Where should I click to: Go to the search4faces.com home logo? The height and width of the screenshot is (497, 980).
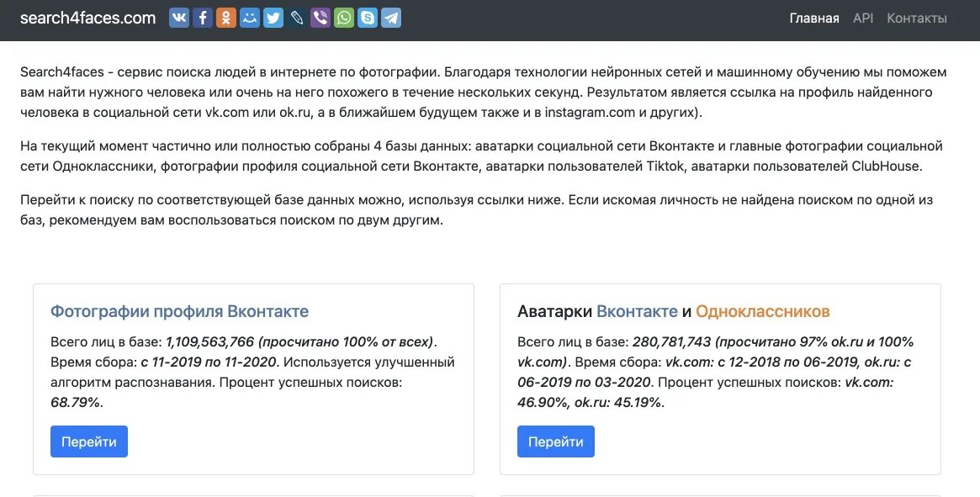[88, 19]
